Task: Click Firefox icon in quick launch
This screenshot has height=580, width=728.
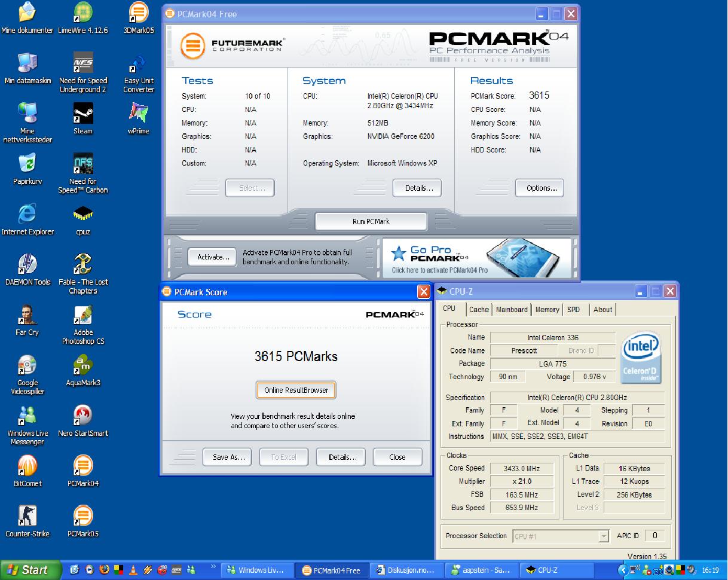Action: [105, 570]
